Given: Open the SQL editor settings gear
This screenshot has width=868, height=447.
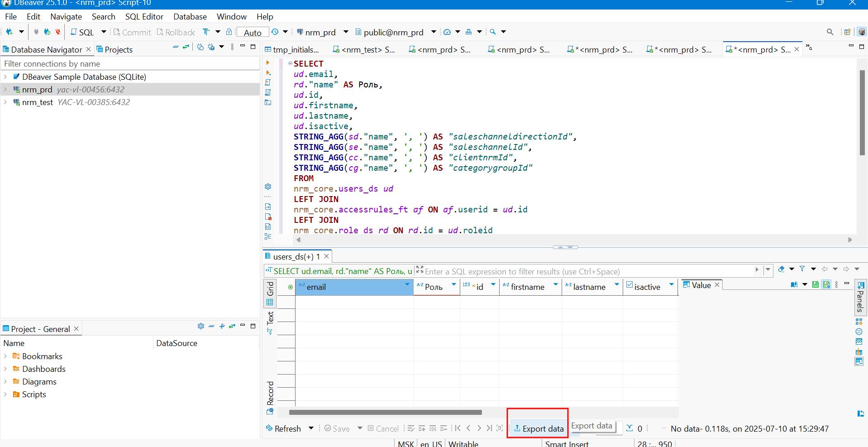Looking at the screenshot, I should (x=268, y=187).
